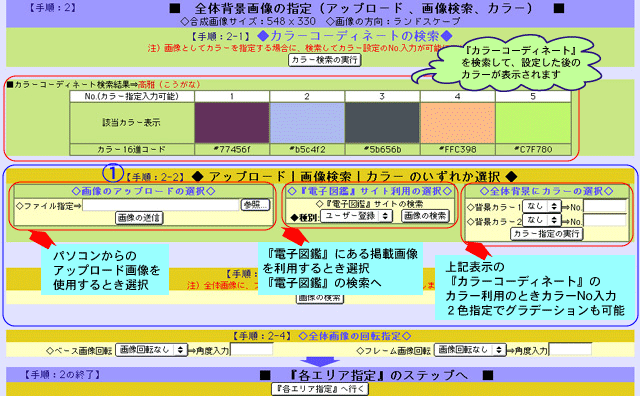Click the #C7F780 hex code cell
The image size is (640, 396).
[533, 149]
